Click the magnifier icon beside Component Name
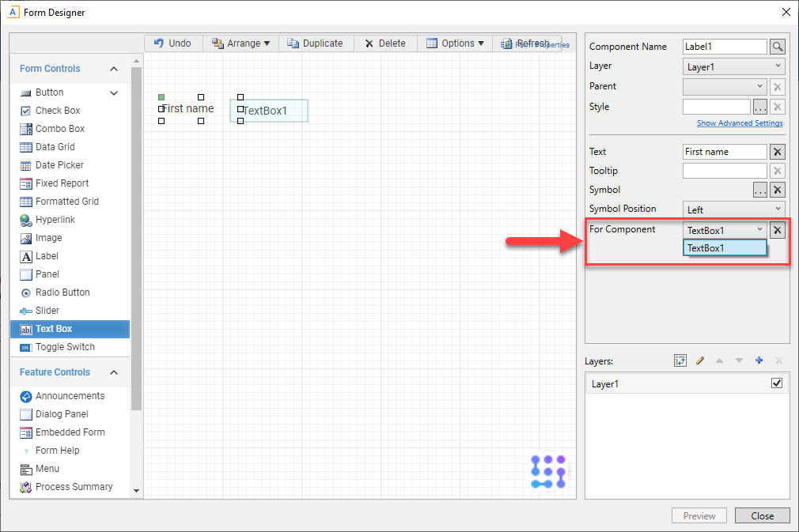The width and height of the screenshot is (799, 532). click(778, 47)
